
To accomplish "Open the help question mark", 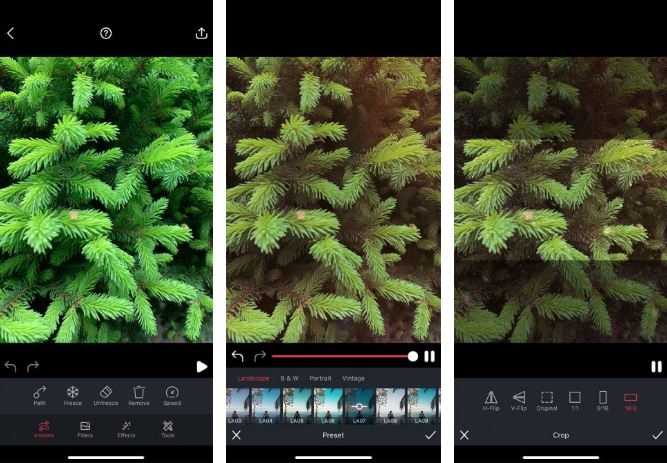I will pos(106,33).
